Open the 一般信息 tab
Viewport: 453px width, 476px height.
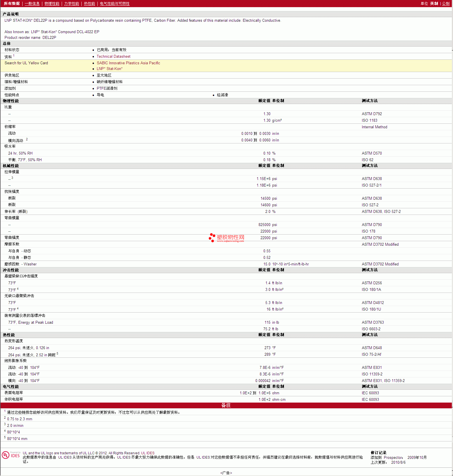[32, 4]
